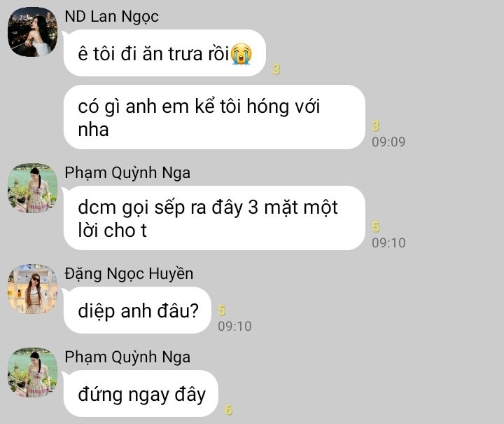Image resolution: width=504 pixels, height=424 pixels.
Task: Tap the crying face emoji
Action: (241, 54)
